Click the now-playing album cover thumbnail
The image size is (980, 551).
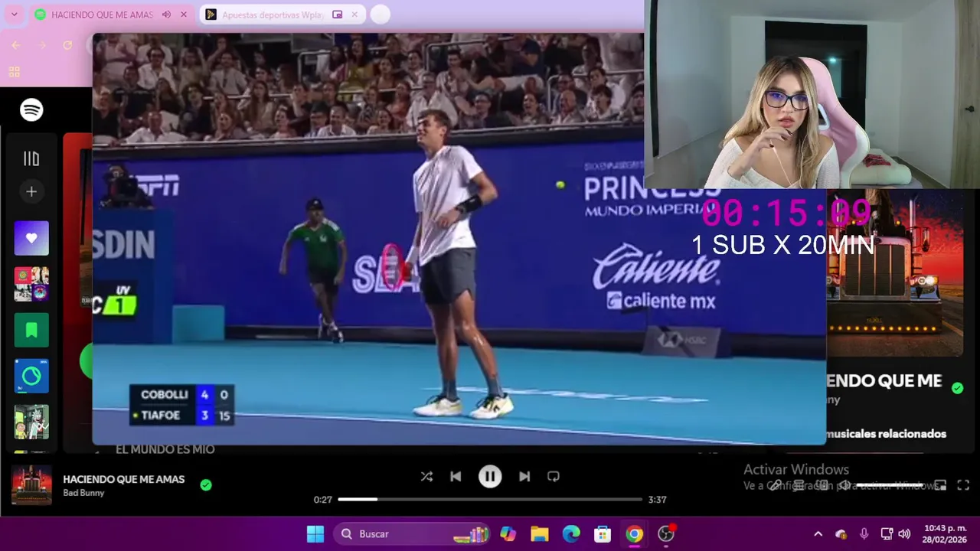click(x=31, y=485)
